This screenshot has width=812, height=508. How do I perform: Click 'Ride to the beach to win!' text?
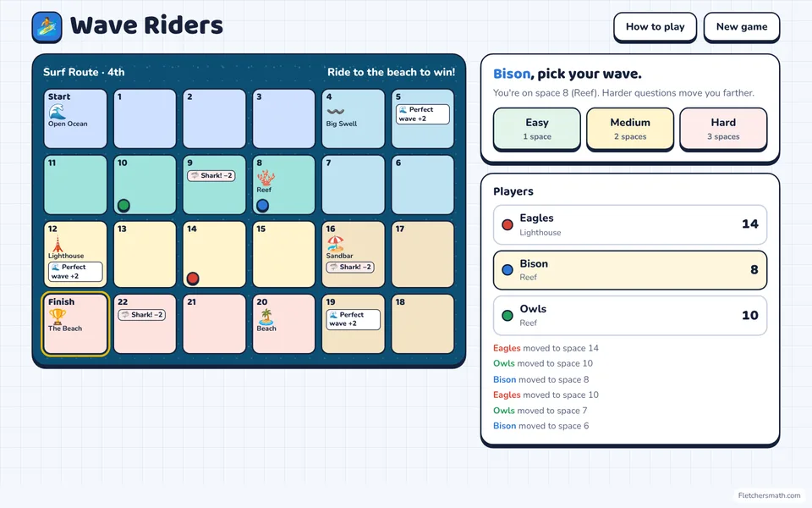tap(391, 72)
